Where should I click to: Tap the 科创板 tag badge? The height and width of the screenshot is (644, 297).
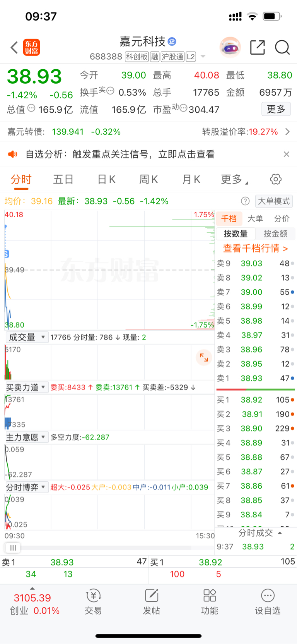pyautogui.click(x=137, y=57)
